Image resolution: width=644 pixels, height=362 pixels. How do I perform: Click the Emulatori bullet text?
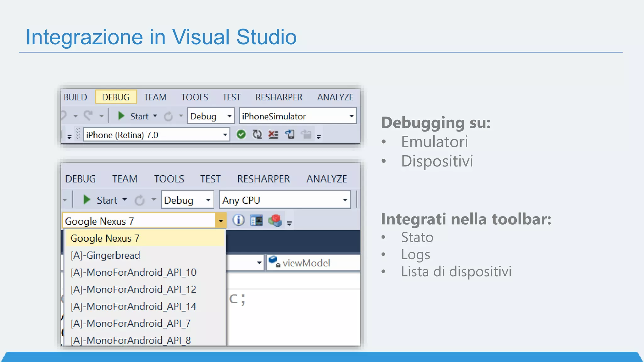[x=434, y=141]
